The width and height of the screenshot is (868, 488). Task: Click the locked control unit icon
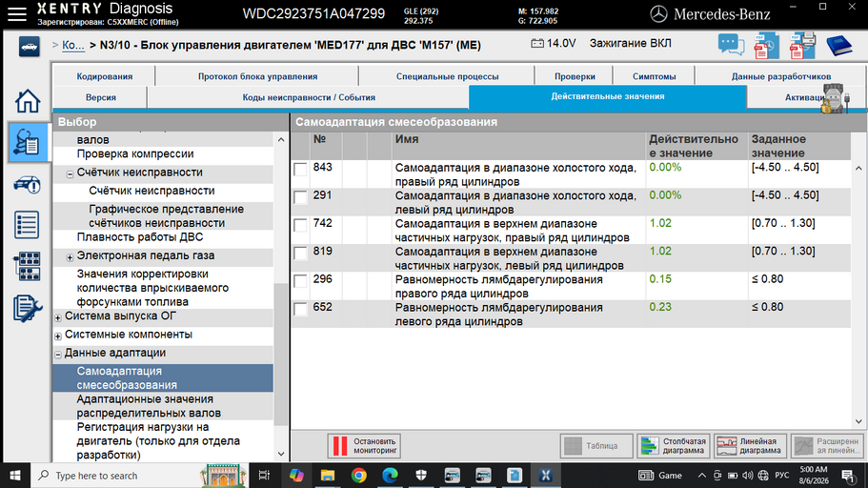tap(835, 98)
